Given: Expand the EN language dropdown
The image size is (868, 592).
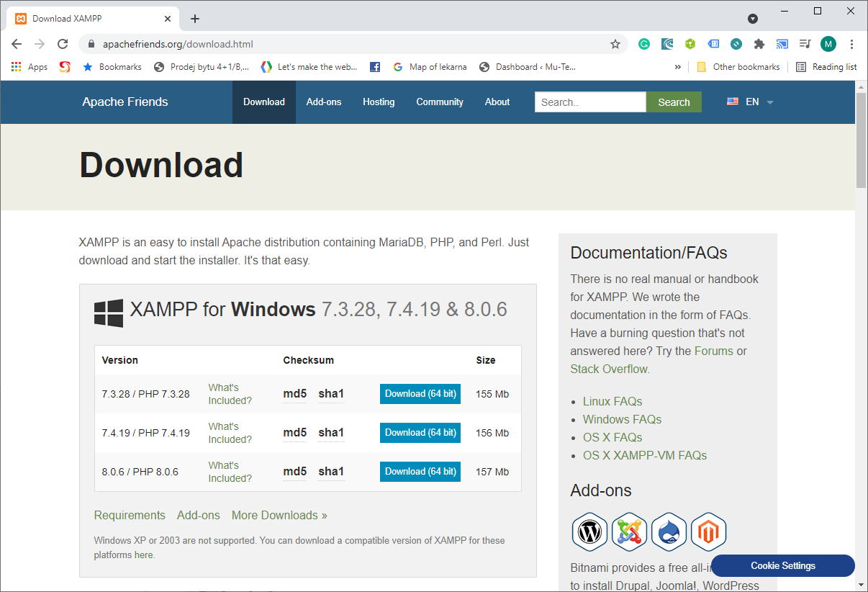Looking at the screenshot, I should (x=750, y=102).
